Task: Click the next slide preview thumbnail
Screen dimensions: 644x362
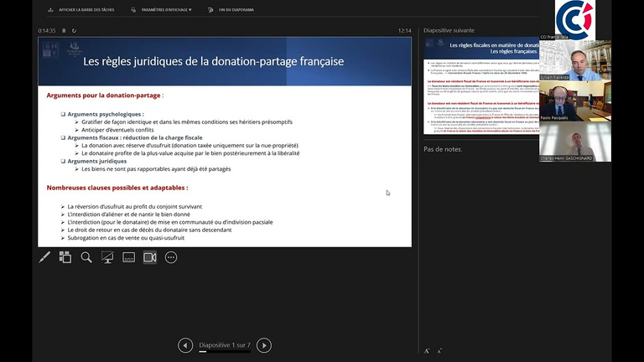Action: click(x=481, y=85)
